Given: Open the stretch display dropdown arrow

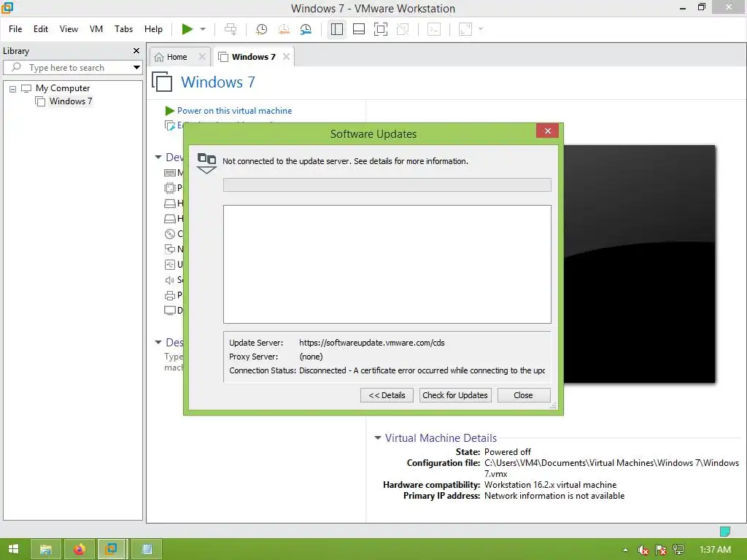Looking at the screenshot, I should tap(481, 29).
